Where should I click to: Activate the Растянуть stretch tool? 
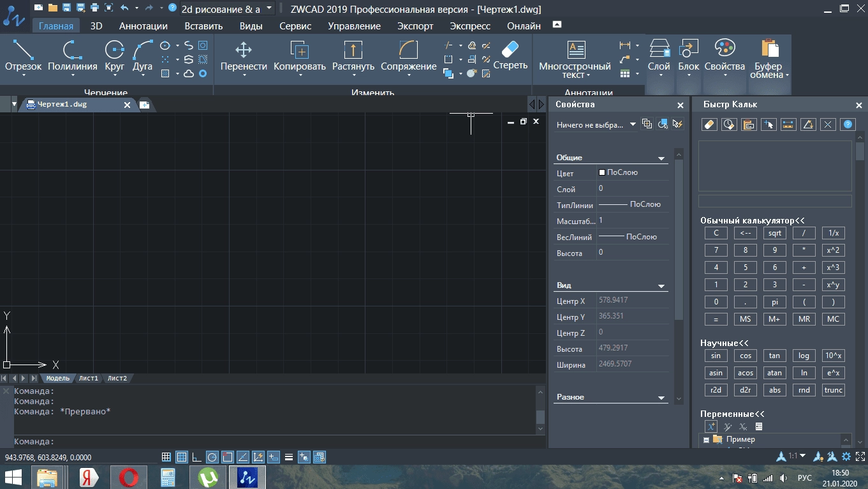pyautogui.click(x=353, y=56)
